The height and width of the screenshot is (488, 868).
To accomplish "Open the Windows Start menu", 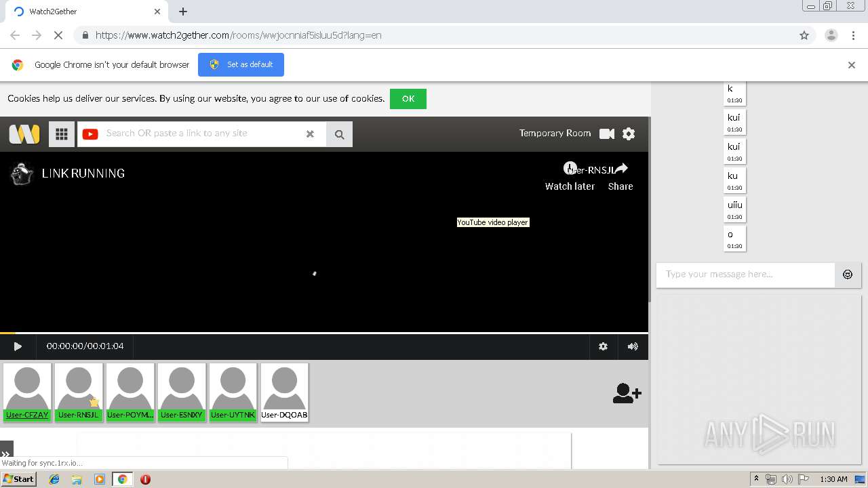I will pyautogui.click(x=19, y=479).
